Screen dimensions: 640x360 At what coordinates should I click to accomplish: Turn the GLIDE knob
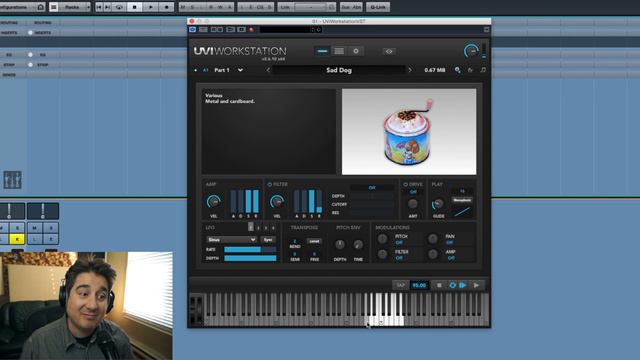coord(438,204)
